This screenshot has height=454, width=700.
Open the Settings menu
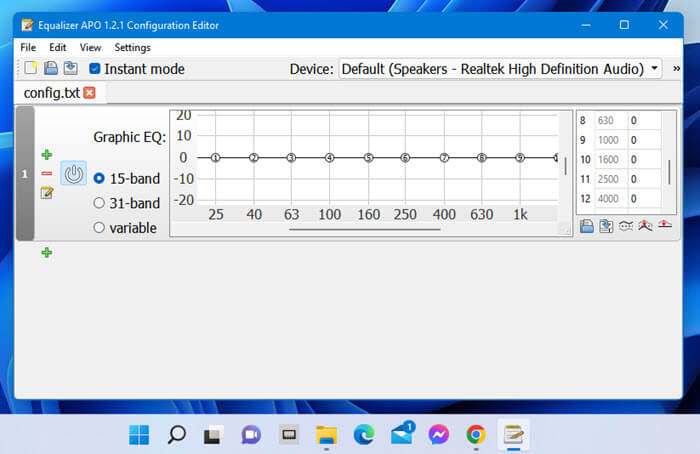[x=133, y=47]
